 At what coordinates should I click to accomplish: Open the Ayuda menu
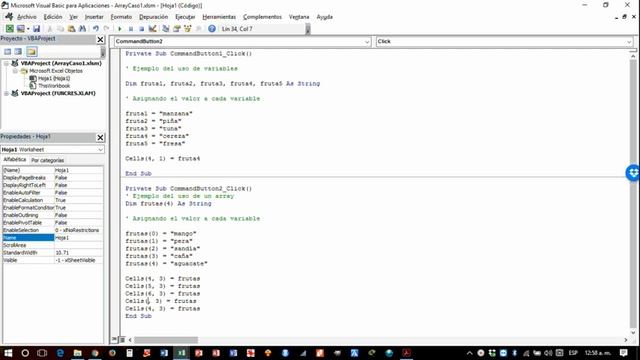(324, 17)
